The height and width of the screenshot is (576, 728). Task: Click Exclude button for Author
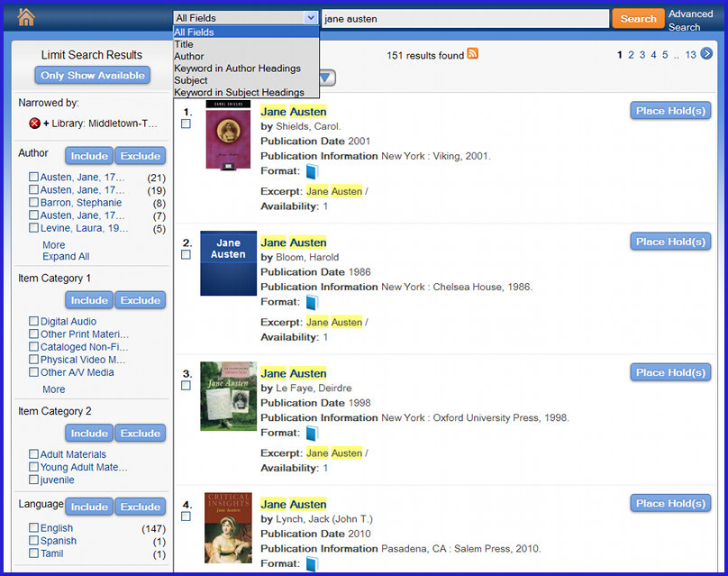(141, 156)
